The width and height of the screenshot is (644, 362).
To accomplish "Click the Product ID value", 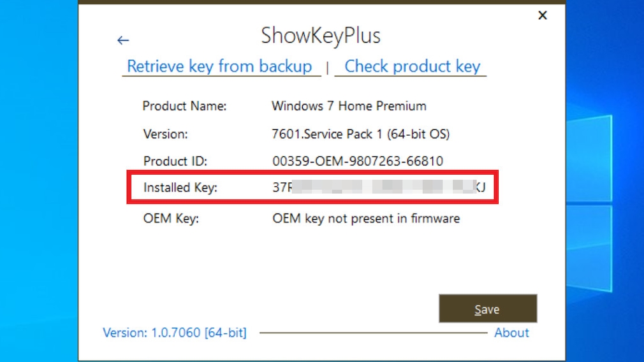I will click(x=358, y=161).
